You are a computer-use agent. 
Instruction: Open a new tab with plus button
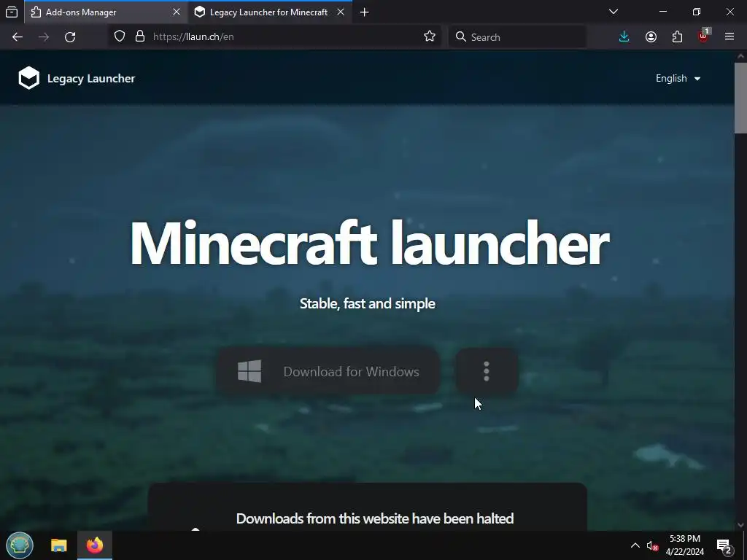pyautogui.click(x=365, y=12)
